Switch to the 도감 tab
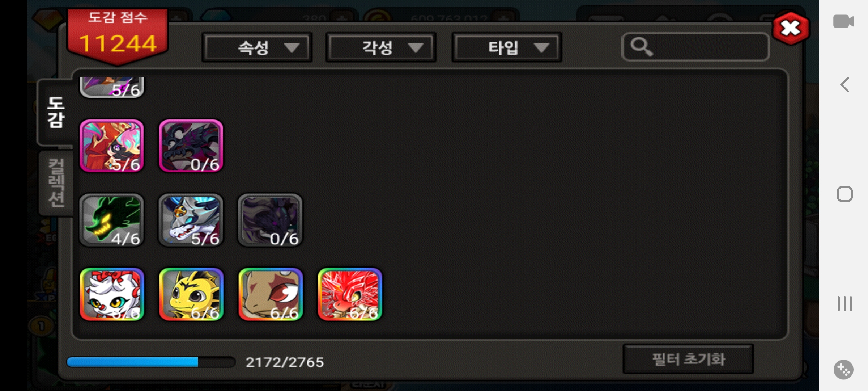Image resolution: width=868 pixels, height=391 pixels. [x=56, y=112]
